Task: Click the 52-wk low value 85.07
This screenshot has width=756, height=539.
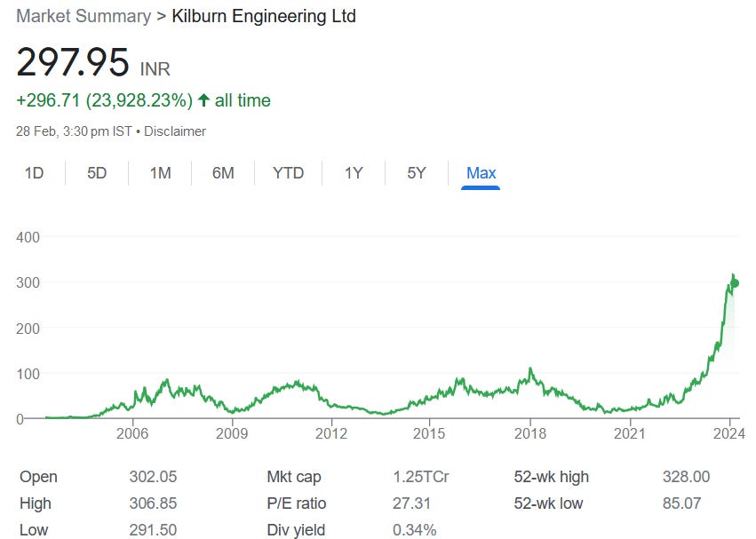Action: click(x=681, y=503)
